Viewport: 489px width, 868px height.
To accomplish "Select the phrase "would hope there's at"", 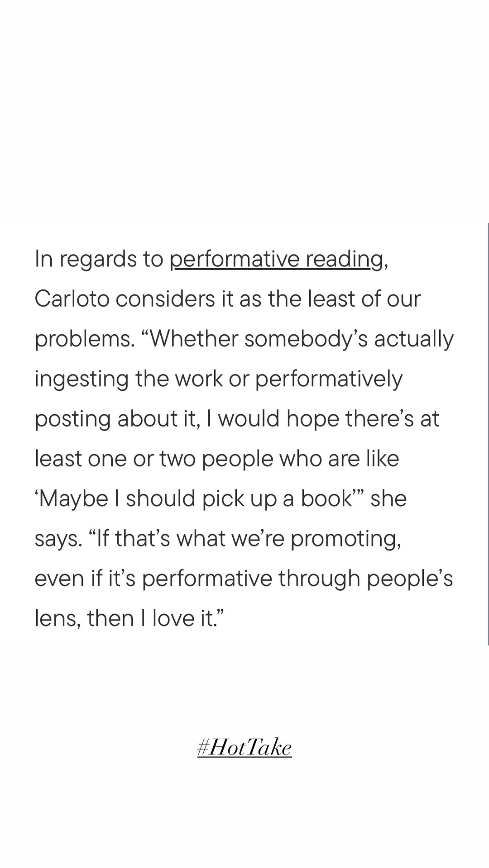I will point(329,419).
